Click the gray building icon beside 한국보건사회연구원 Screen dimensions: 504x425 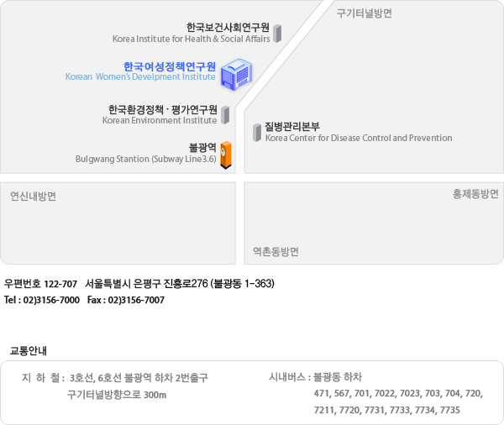pyautogui.click(x=277, y=34)
